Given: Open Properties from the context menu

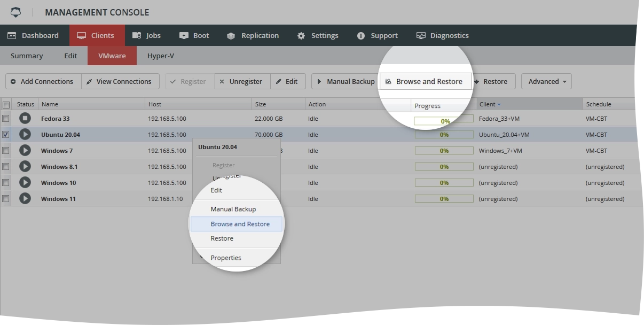Looking at the screenshot, I should point(236,258).
